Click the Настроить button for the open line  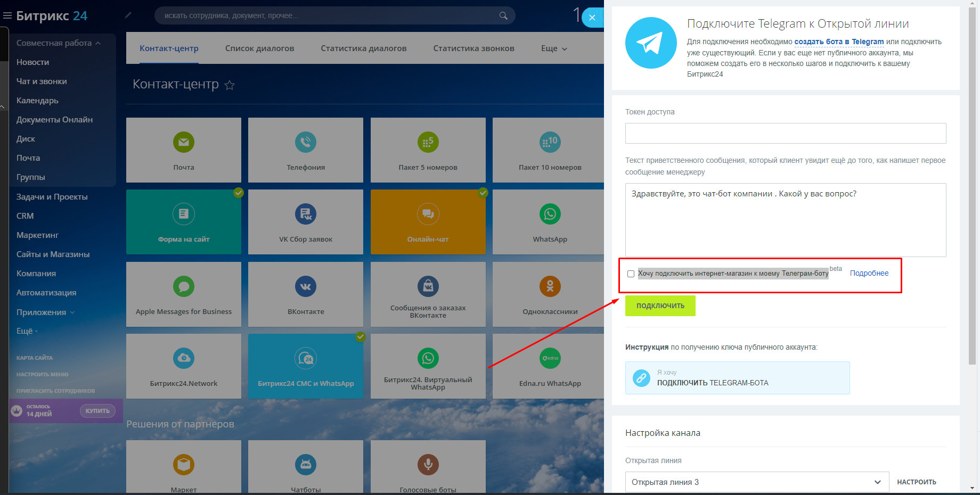coord(917,482)
